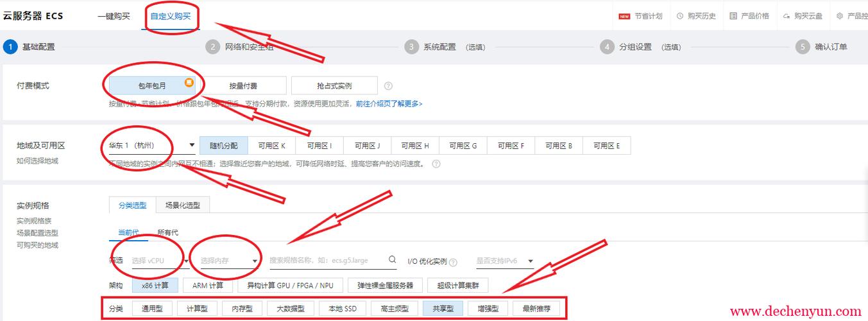
Task: Click 如何选择地域 help link
Action: [x=37, y=160]
